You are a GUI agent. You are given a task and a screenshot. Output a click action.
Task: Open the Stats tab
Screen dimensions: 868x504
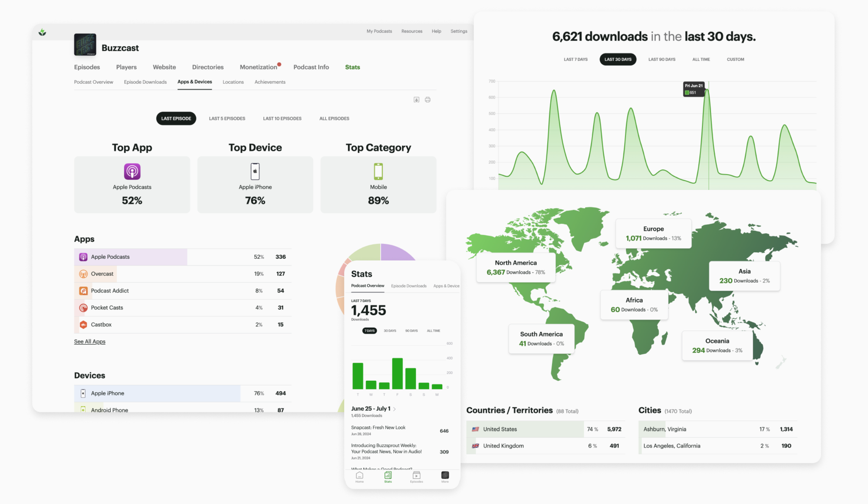[x=352, y=67]
